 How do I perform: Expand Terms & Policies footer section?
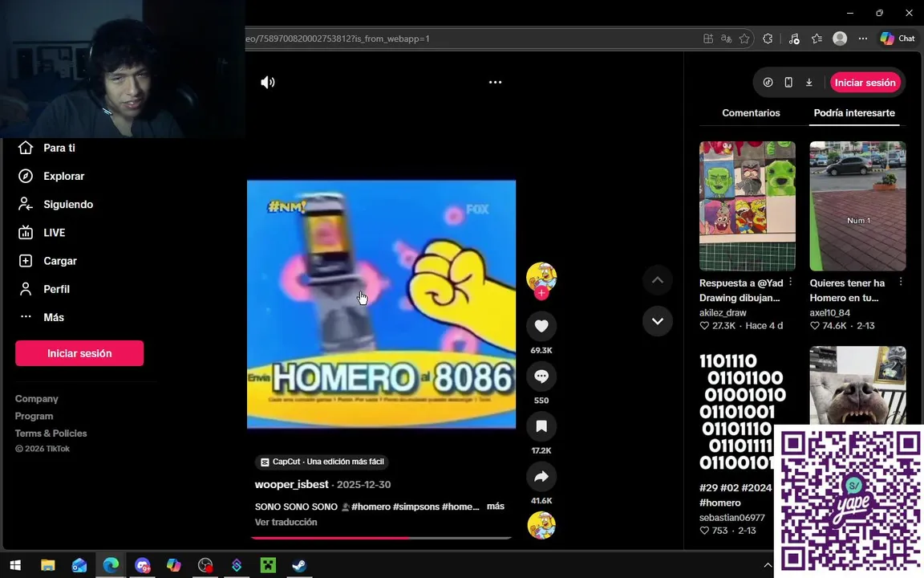tap(51, 433)
